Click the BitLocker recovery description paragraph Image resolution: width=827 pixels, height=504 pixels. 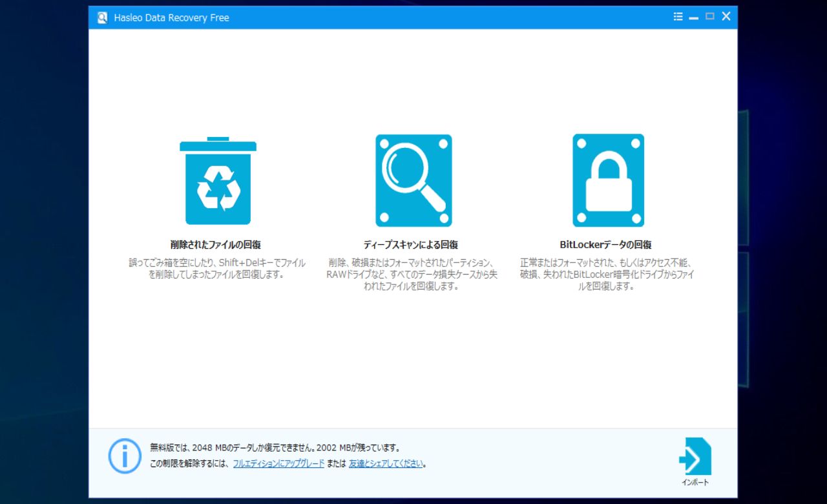coord(607,275)
